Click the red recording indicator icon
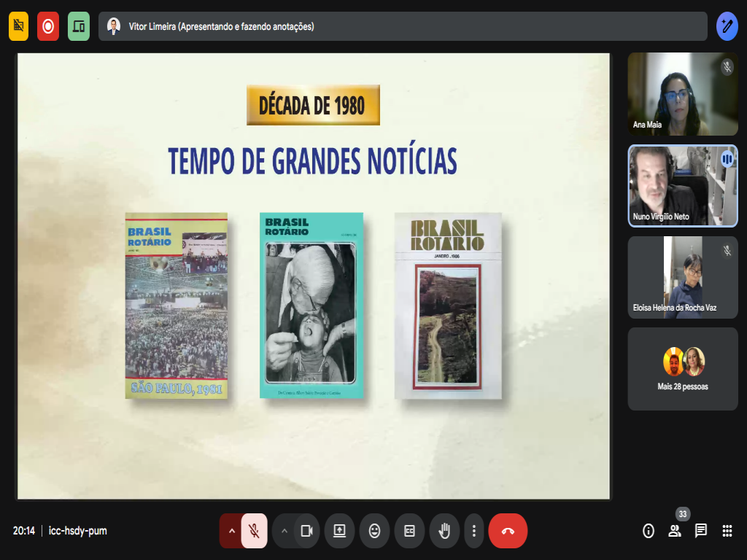This screenshot has height=560, width=747. pyautogui.click(x=48, y=26)
